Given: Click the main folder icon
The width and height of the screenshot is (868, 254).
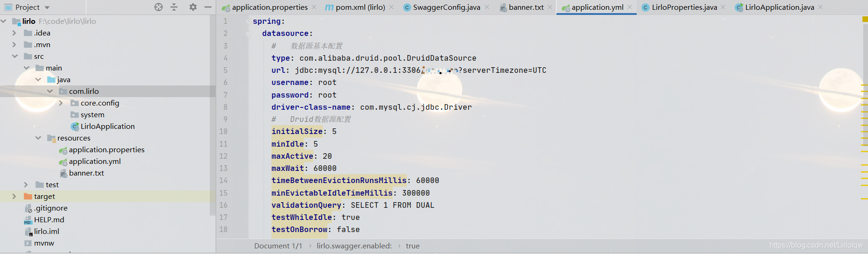Looking at the screenshot, I should click(x=40, y=68).
